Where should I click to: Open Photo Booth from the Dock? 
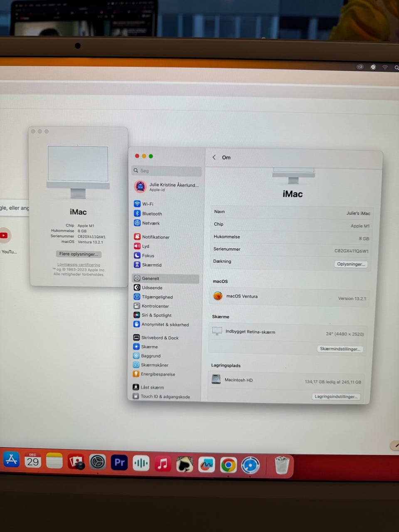(x=76, y=462)
